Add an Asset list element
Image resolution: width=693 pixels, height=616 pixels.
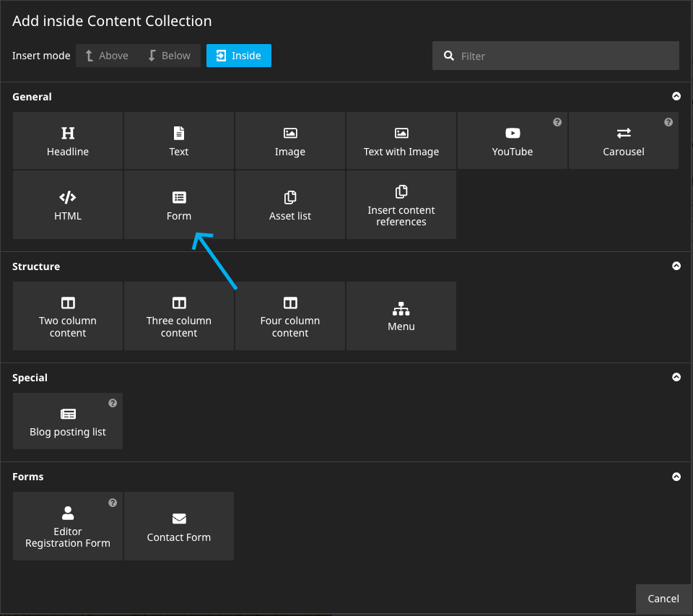[x=290, y=204]
